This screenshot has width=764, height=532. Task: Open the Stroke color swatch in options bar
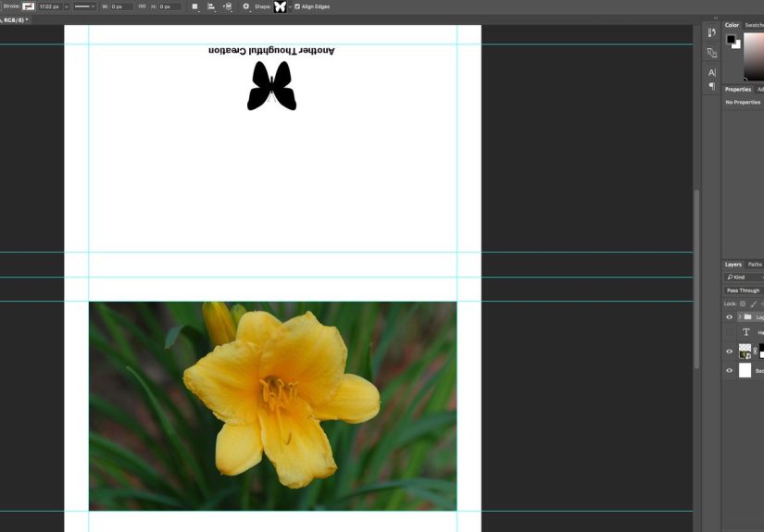click(x=29, y=6)
